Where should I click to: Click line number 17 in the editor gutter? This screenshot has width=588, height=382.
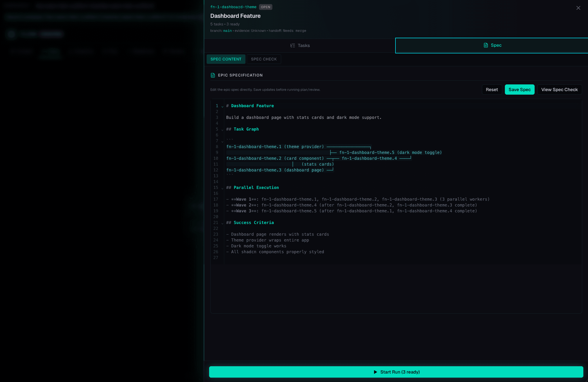(216, 199)
